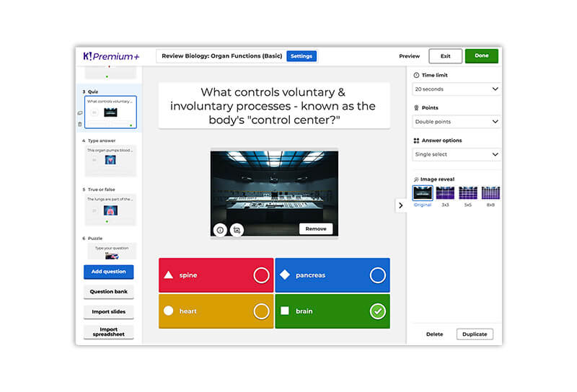Click the Preview link in the header
The width and height of the screenshot is (577, 392).
tap(409, 56)
